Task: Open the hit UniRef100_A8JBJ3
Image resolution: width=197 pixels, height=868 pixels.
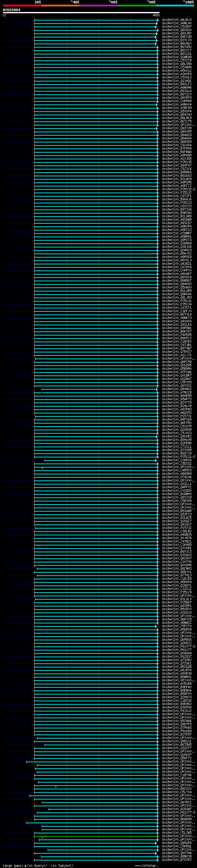Action: [176, 20]
